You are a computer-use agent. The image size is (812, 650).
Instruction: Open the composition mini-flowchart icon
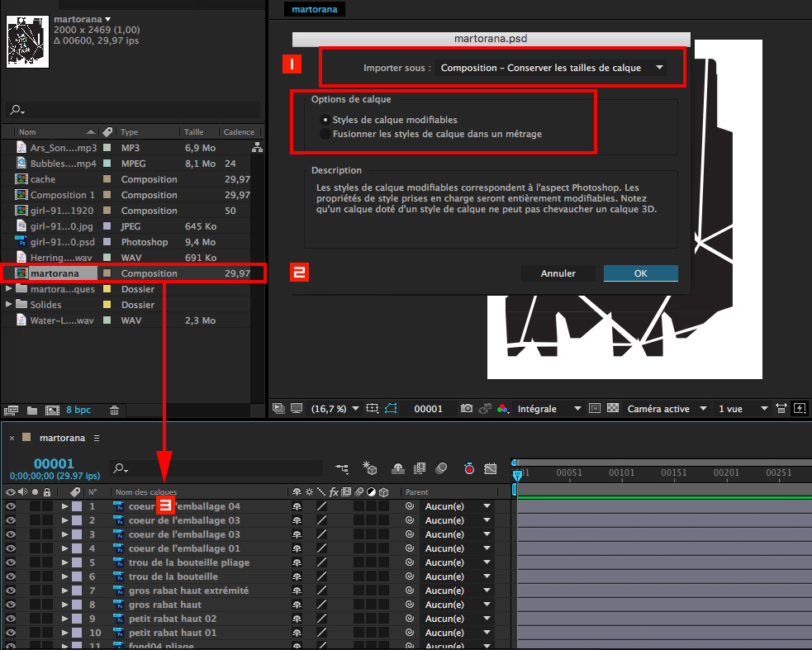coord(342,469)
